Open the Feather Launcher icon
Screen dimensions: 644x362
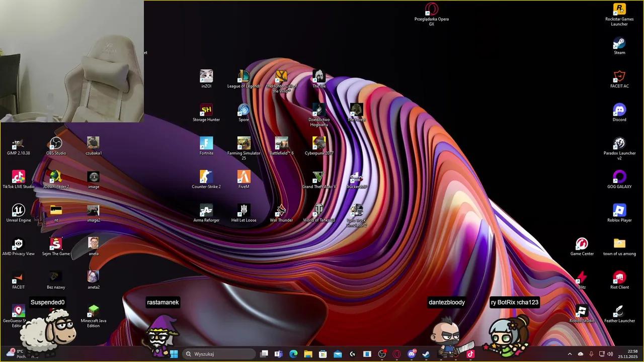(619, 314)
